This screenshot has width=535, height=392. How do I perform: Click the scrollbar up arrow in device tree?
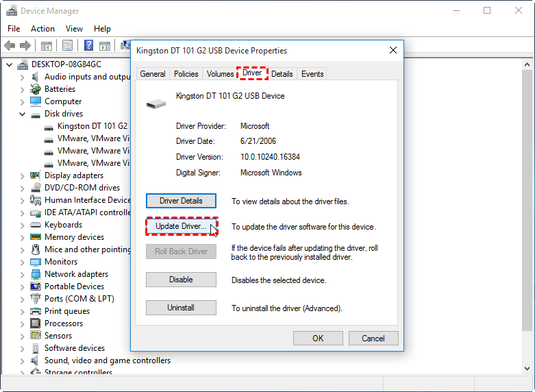click(x=527, y=64)
